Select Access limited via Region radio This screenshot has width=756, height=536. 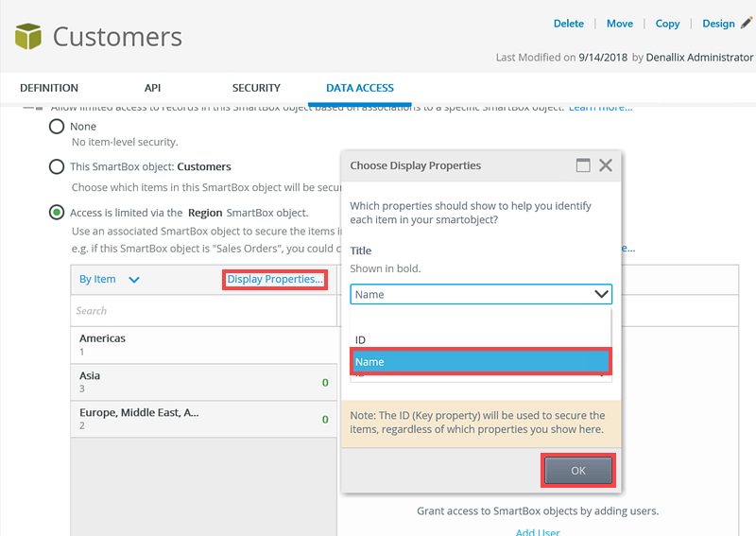click(x=57, y=213)
